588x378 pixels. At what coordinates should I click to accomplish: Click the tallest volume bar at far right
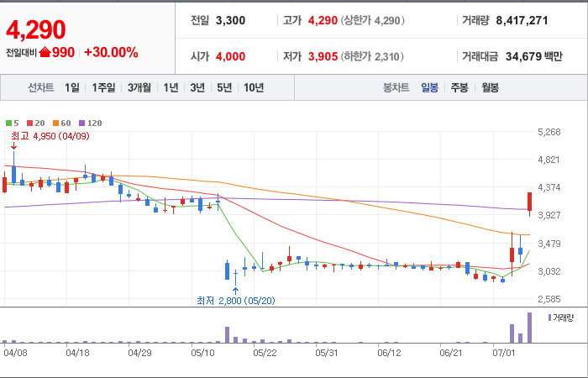pyautogui.click(x=529, y=328)
